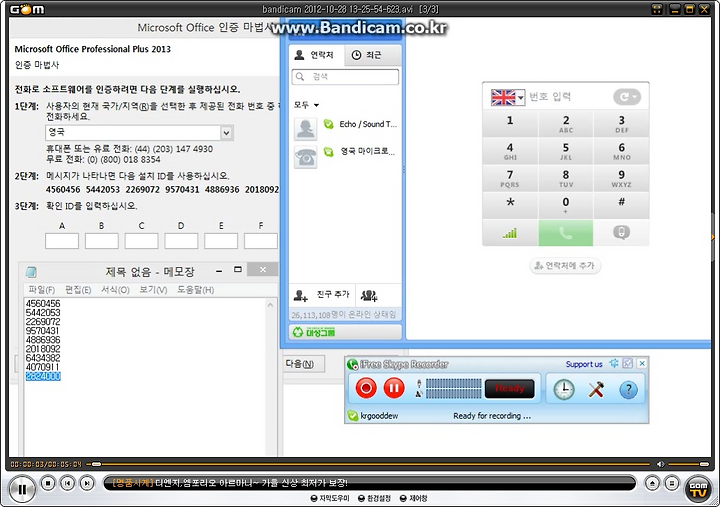Image resolution: width=720 pixels, height=507 pixels.
Task: Open the 서식(O) menu in Notepad
Action: [115, 290]
